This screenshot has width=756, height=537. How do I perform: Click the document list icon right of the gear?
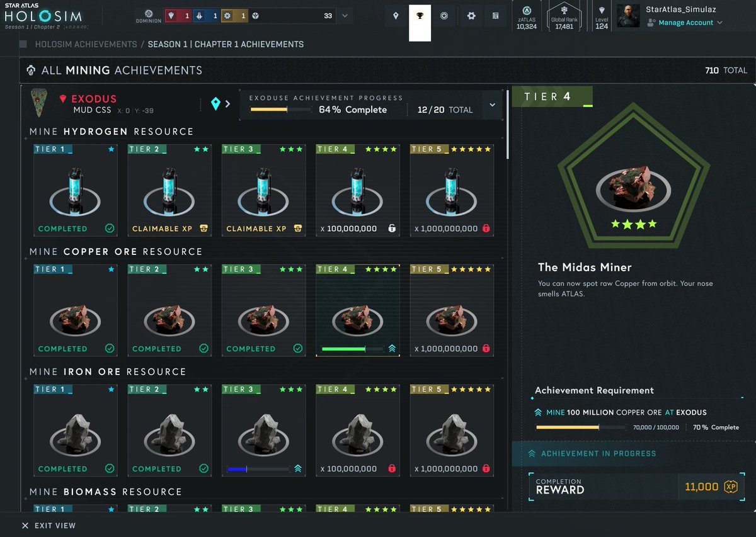pyautogui.click(x=496, y=16)
